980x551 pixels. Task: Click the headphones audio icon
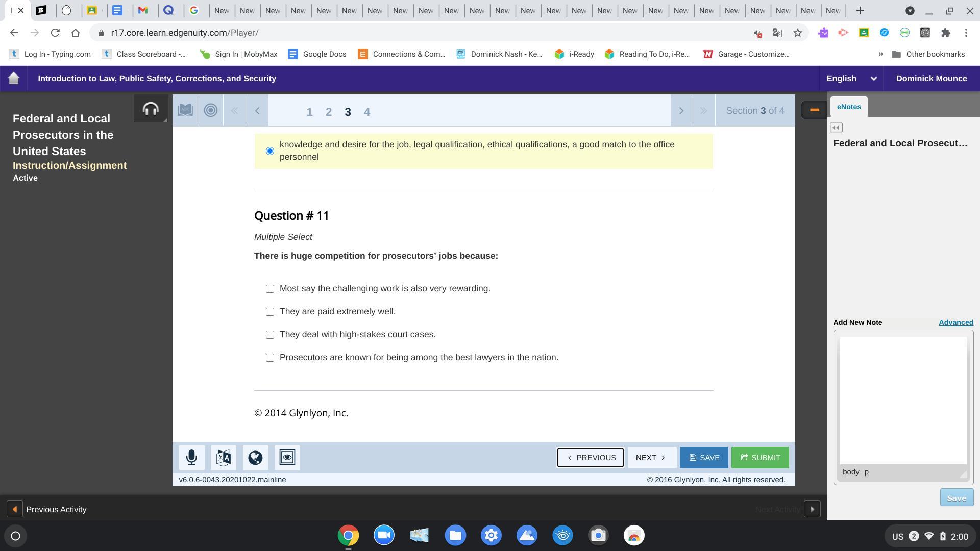click(151, 109)
